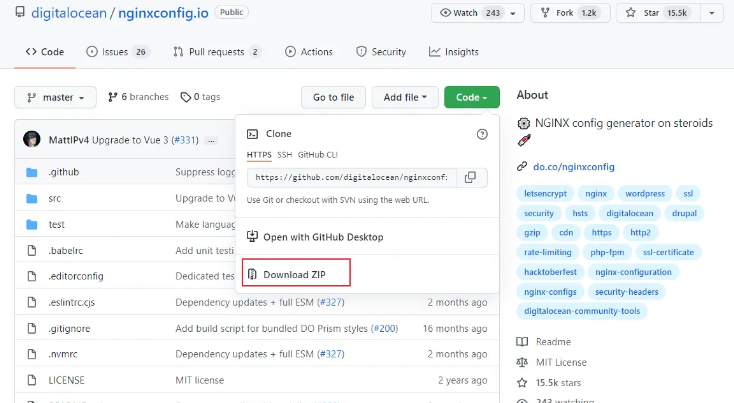
Task: Star the repository
Action: tap(659, 13)
